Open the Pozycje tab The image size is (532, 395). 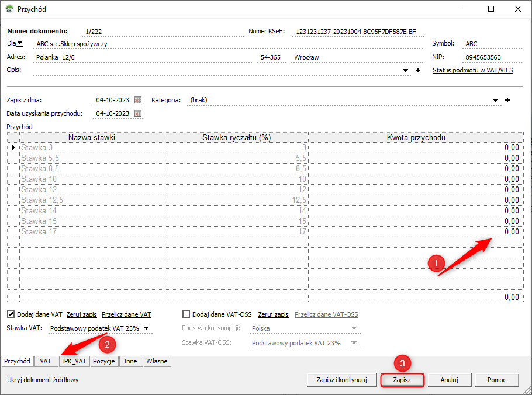click(x=104, y=362)
